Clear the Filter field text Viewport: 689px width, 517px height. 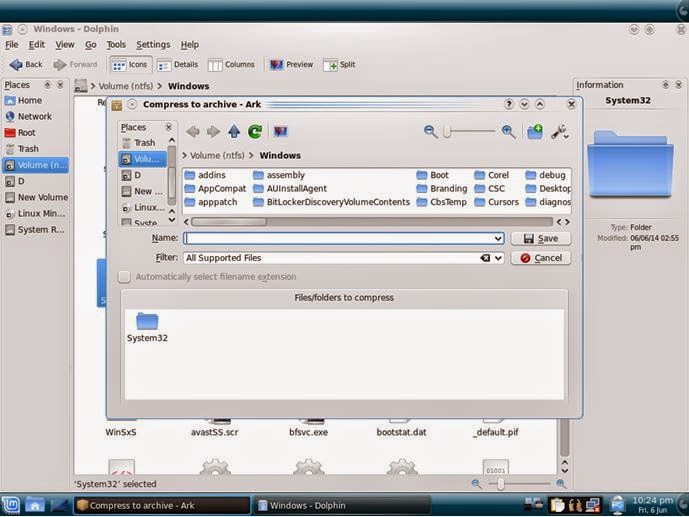coord(485,258)
